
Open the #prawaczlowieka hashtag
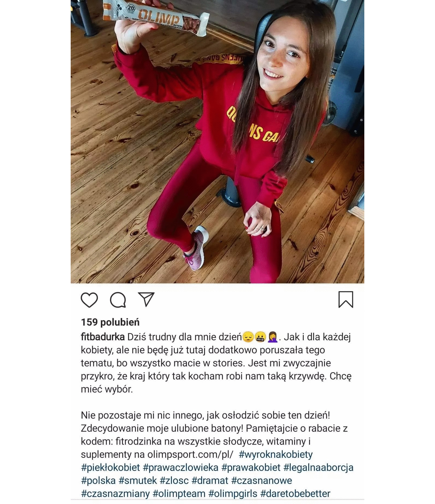click(181, 468)
